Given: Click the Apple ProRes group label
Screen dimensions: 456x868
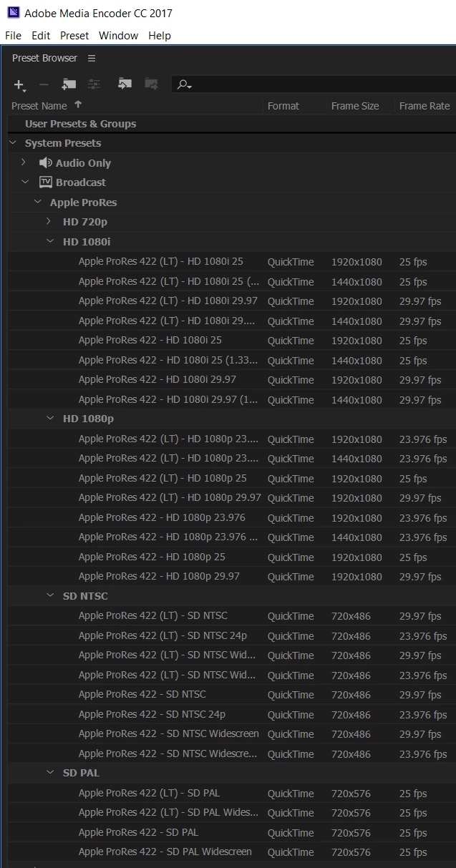Looking at the screenshot, I should [x=83, y=203].
